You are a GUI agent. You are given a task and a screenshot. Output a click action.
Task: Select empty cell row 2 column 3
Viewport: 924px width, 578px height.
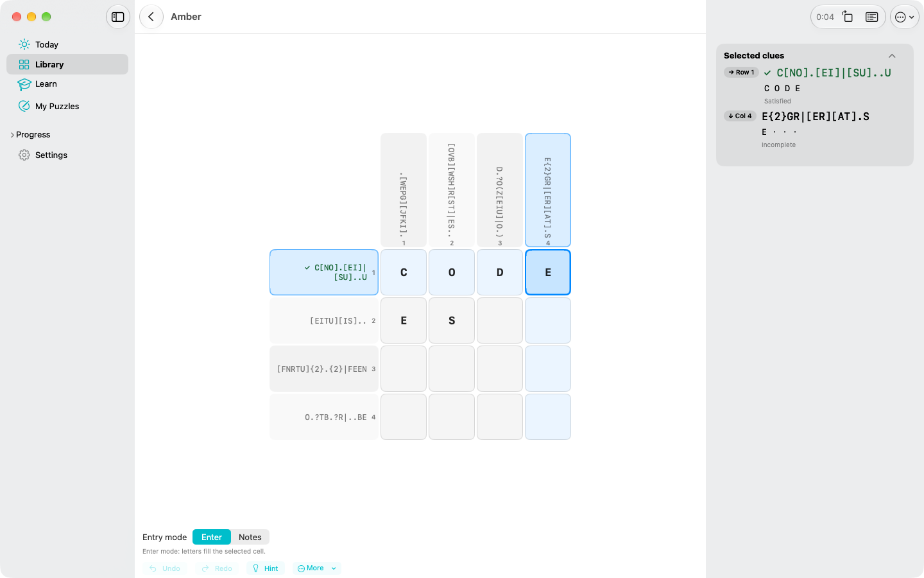(500, 320)
